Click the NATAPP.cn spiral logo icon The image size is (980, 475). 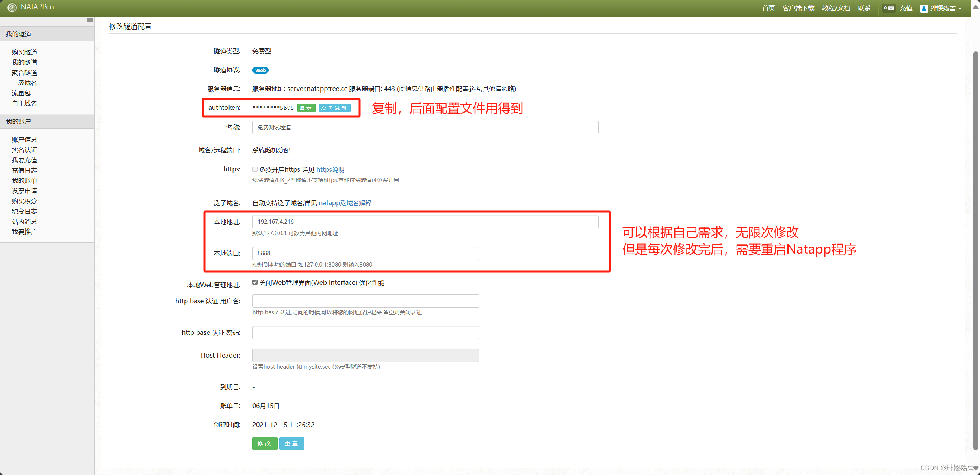pyautogui.click(x=12, y=7)
